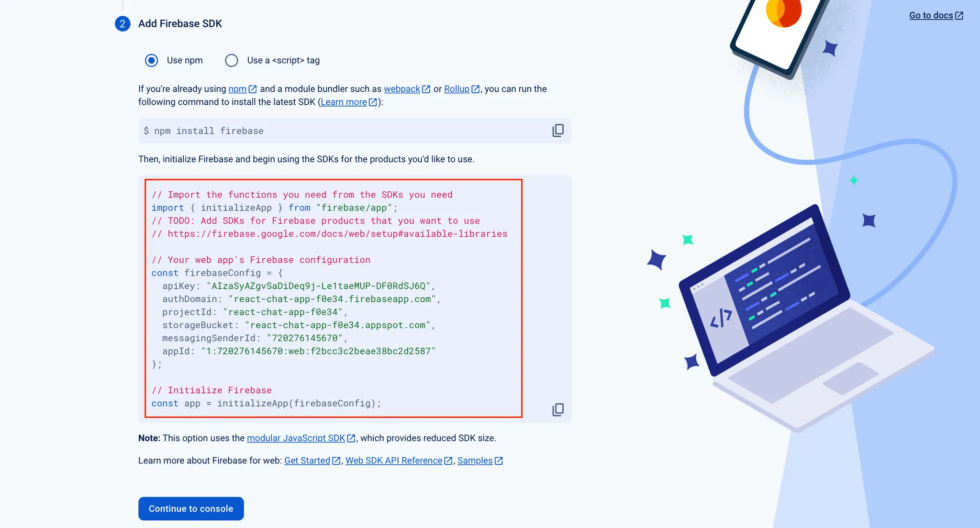Open the Rollup link
Screen dimensions: 980x528
click(x=457, y=89)
